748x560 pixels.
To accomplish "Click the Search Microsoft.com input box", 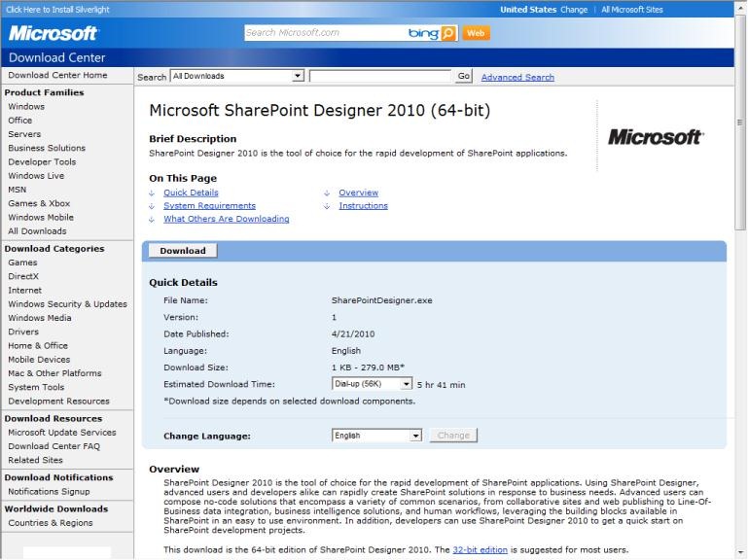I will [x=324, y=33].
